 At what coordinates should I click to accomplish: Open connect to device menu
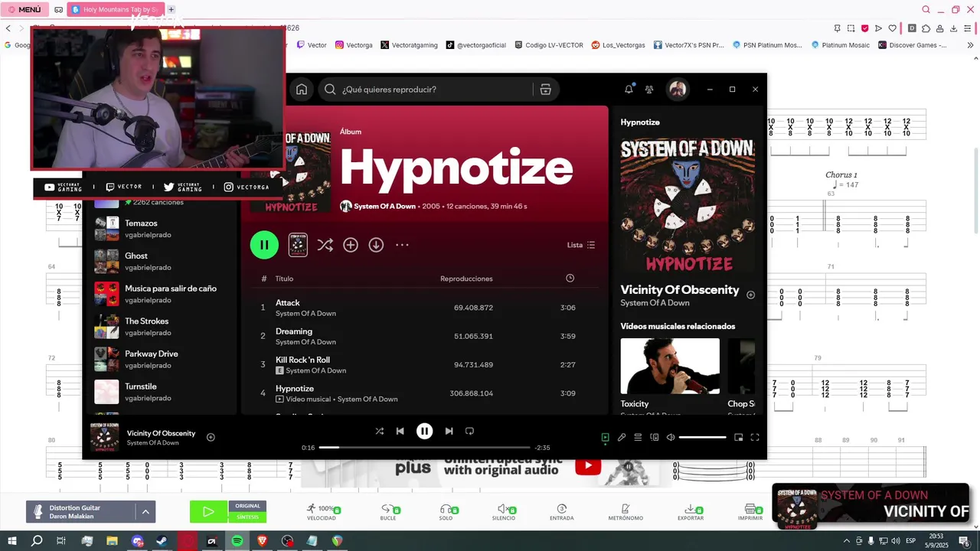[x=654, y=438]
